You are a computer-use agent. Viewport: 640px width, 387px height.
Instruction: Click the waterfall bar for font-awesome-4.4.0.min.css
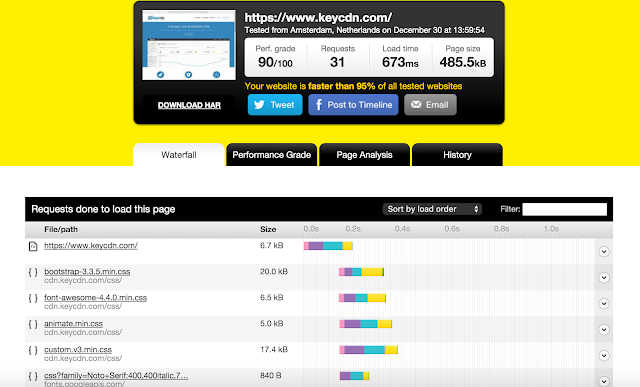pyautogui.click(x=362, y=298)
